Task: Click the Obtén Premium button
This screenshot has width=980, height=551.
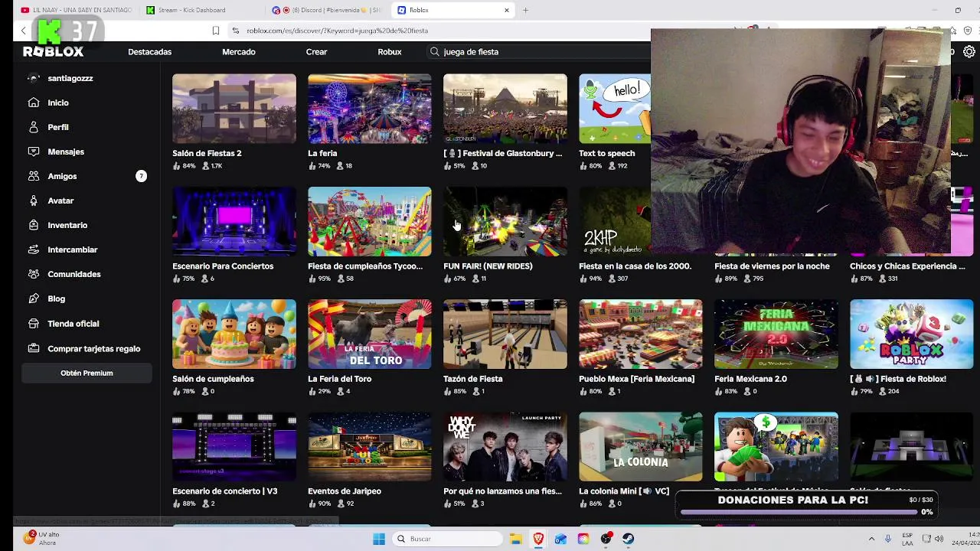Action: pyautogui.click(x=87, y=373)
